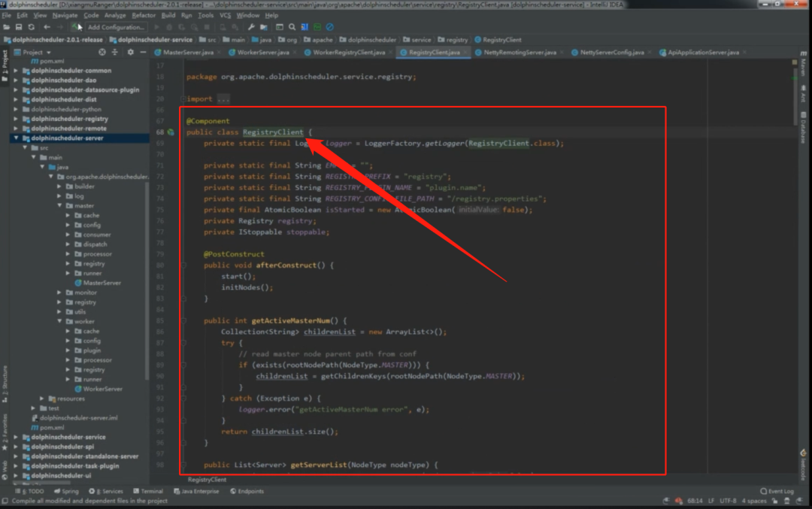Click the 68:14 cursor position status
This screenshot has height=509, width=812.
[695, 501]
